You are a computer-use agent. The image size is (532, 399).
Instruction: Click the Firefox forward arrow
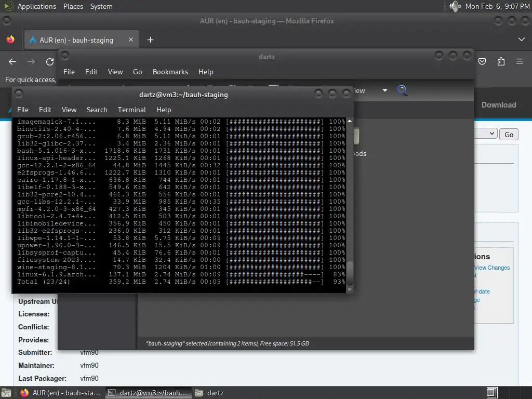pos(31,62)
